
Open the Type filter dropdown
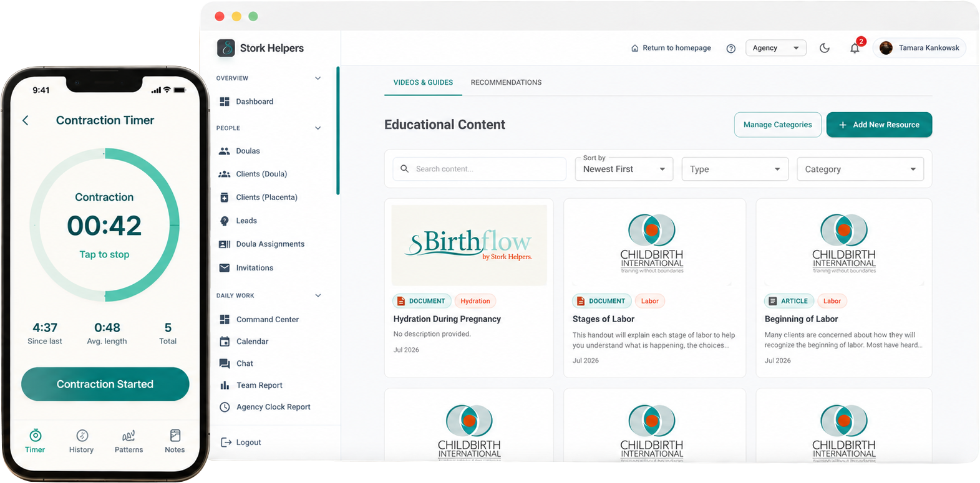735,169
